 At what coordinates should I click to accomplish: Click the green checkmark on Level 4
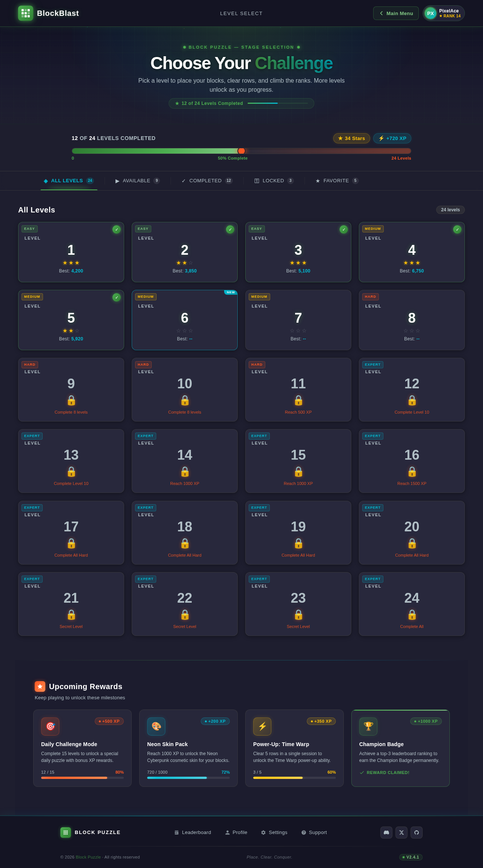(457, 229)
